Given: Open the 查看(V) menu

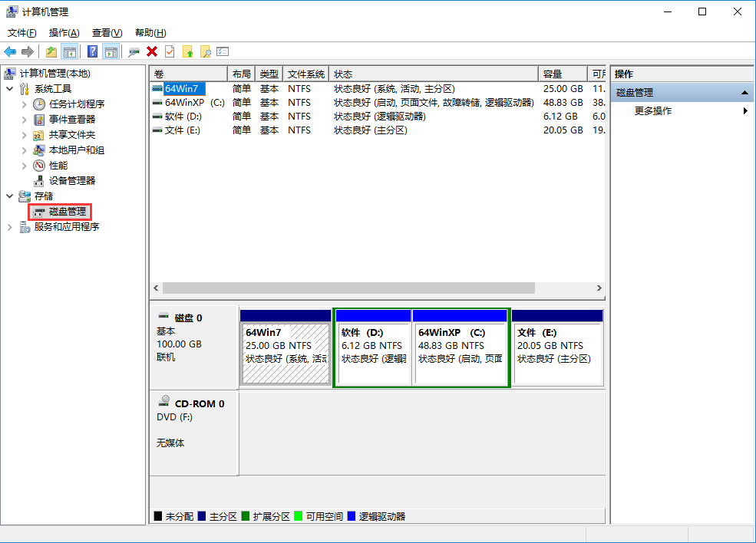Looking at the screenshot, I should point(107,32).
